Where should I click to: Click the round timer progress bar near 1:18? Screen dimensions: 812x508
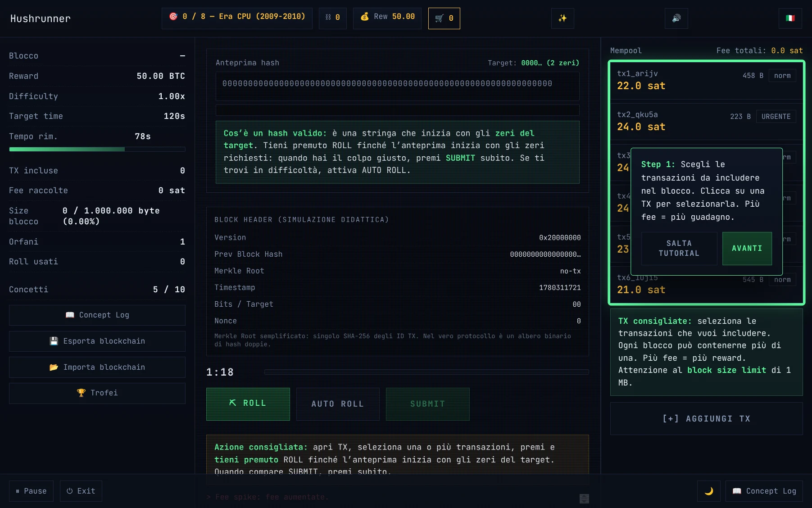[426, 372]
